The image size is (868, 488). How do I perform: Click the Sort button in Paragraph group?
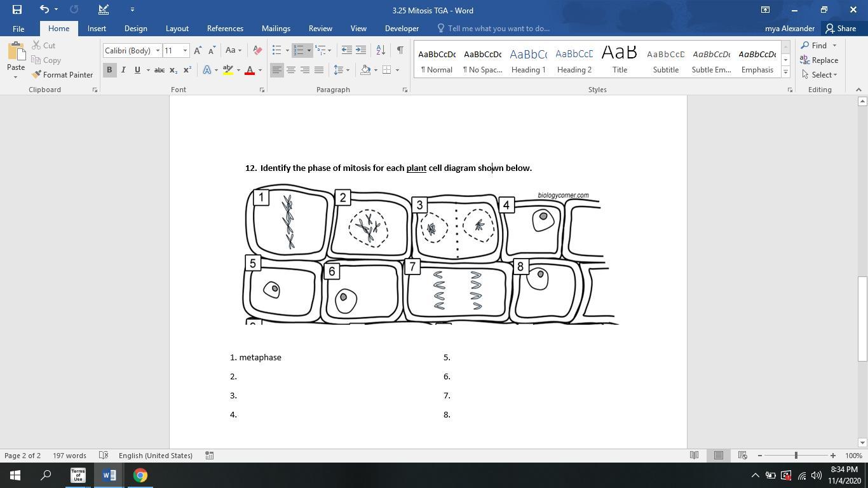pos(380,50)
